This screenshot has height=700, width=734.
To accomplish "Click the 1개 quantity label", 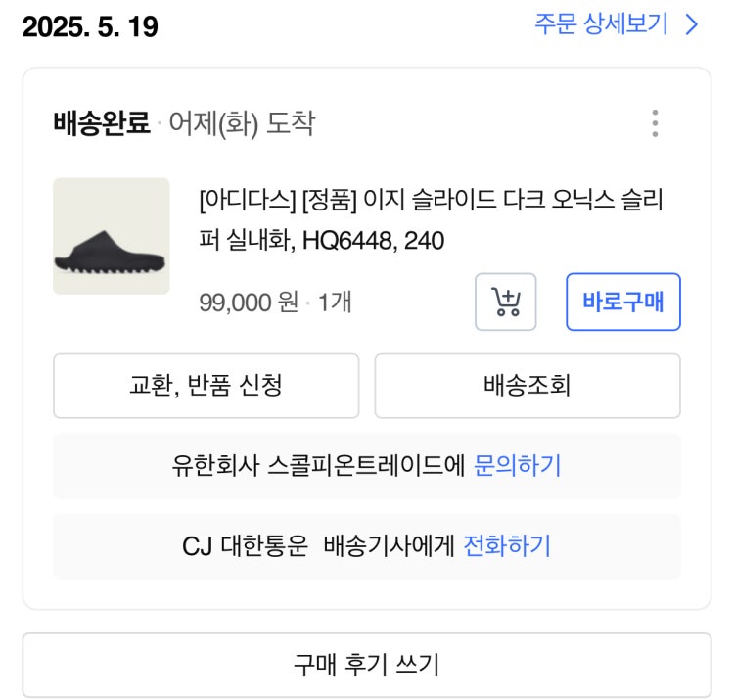I will [x=335, y=302].
